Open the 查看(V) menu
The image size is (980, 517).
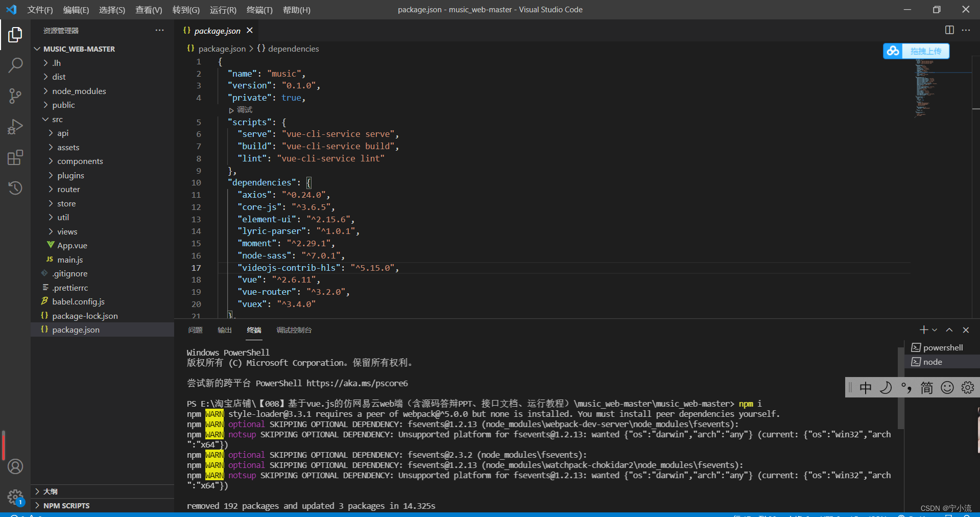(x=149, y=10)
